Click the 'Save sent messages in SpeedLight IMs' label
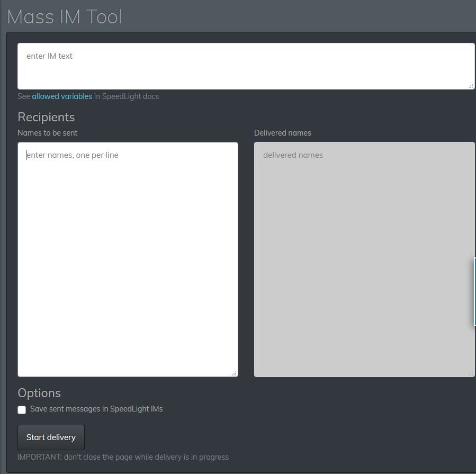476x474 pixels. (96, 409)
